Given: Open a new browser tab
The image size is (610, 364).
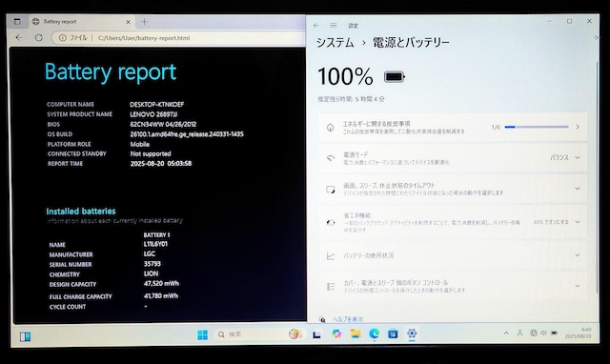Looking at the screenshot, I should coord(144,22).
